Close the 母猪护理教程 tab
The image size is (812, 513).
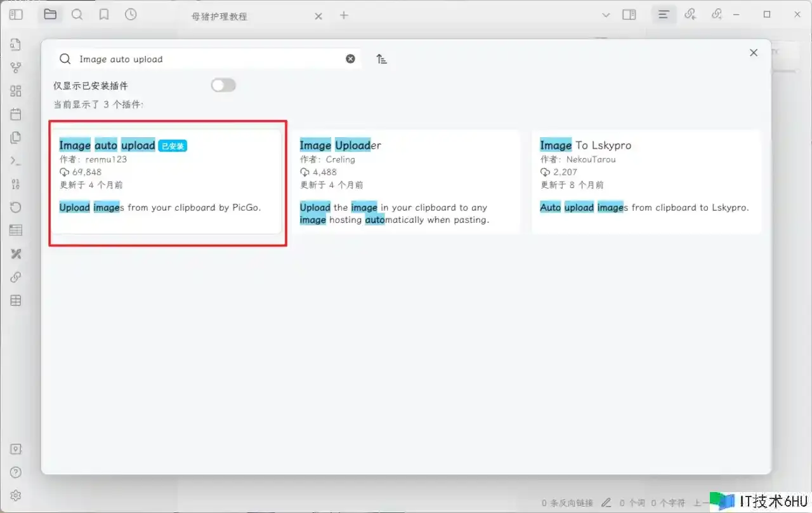[x=318, y=16]
